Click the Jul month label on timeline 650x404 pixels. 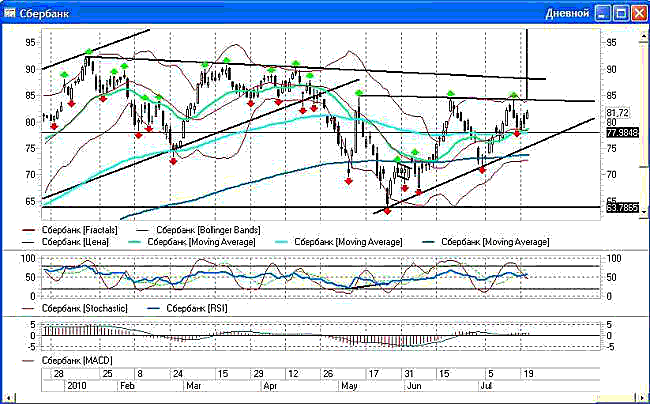[486, 386]
